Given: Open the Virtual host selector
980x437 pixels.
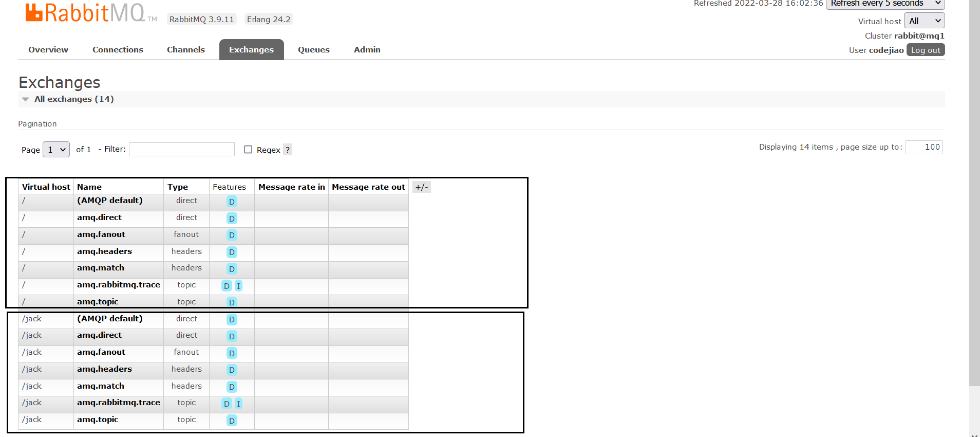Looking at the screenshot, I should 924,21.
